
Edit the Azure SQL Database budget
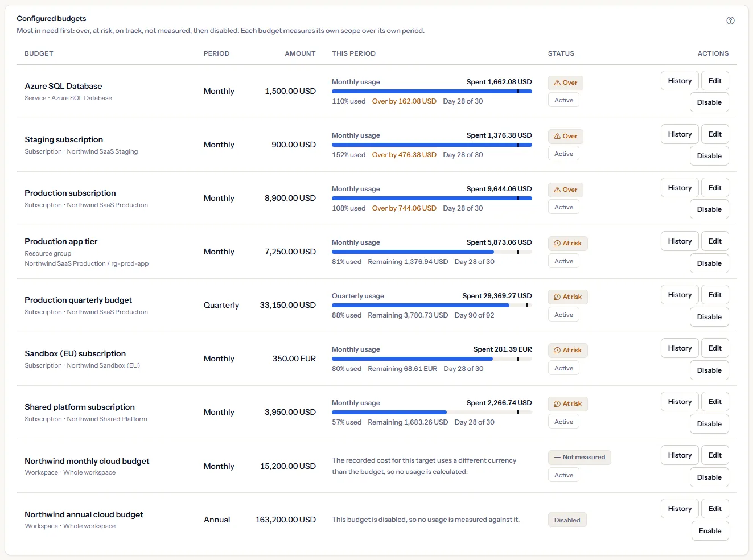(715, 81)
